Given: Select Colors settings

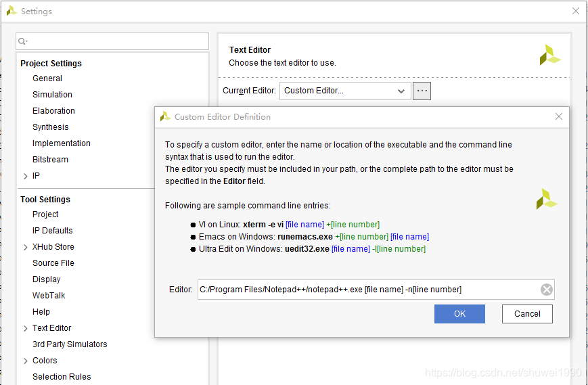Looking at the screenshot, I should tap(45, 360).
